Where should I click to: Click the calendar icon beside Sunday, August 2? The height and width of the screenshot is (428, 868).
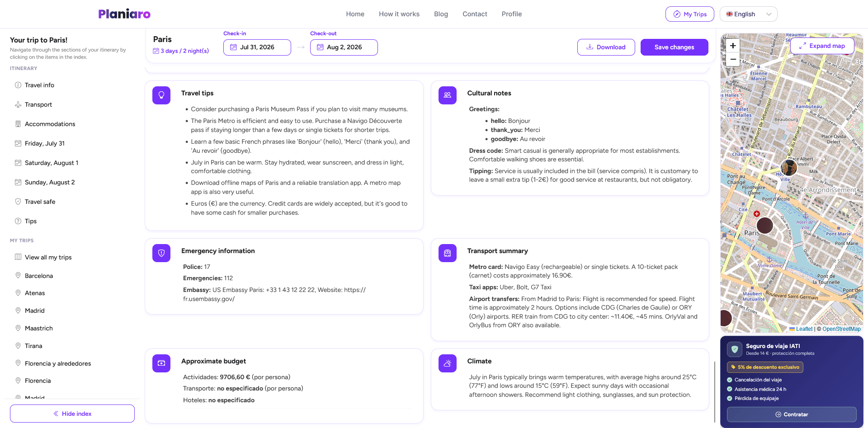(x=18, y=182)
